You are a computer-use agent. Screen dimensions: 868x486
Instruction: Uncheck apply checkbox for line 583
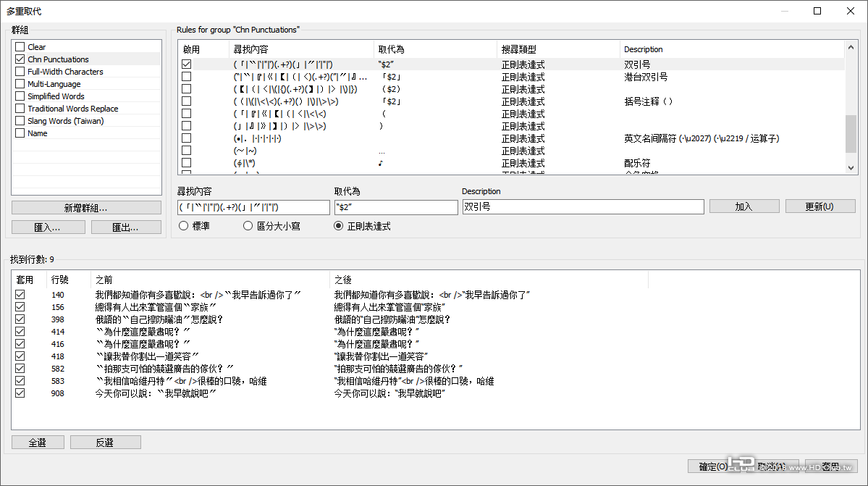(20, 381)
